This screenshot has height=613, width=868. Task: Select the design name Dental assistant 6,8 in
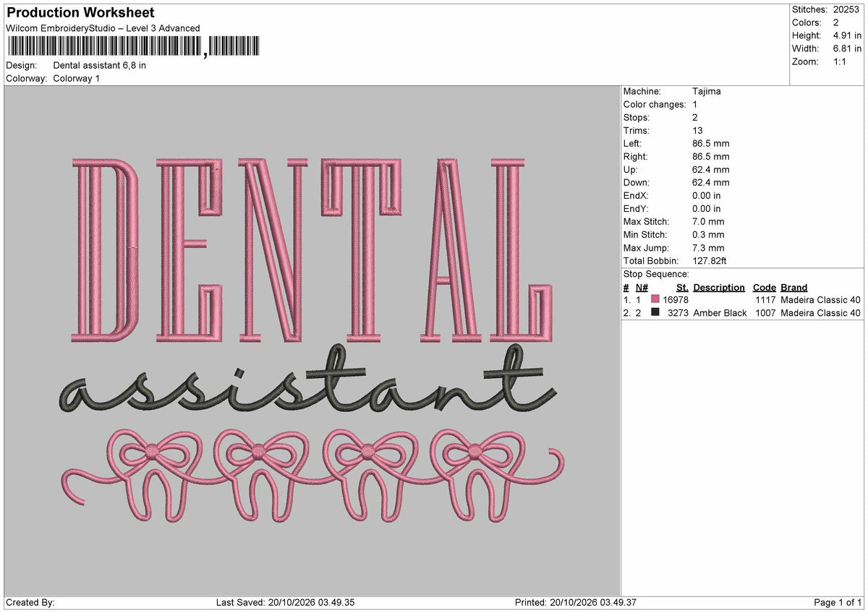tap(100, 65)
